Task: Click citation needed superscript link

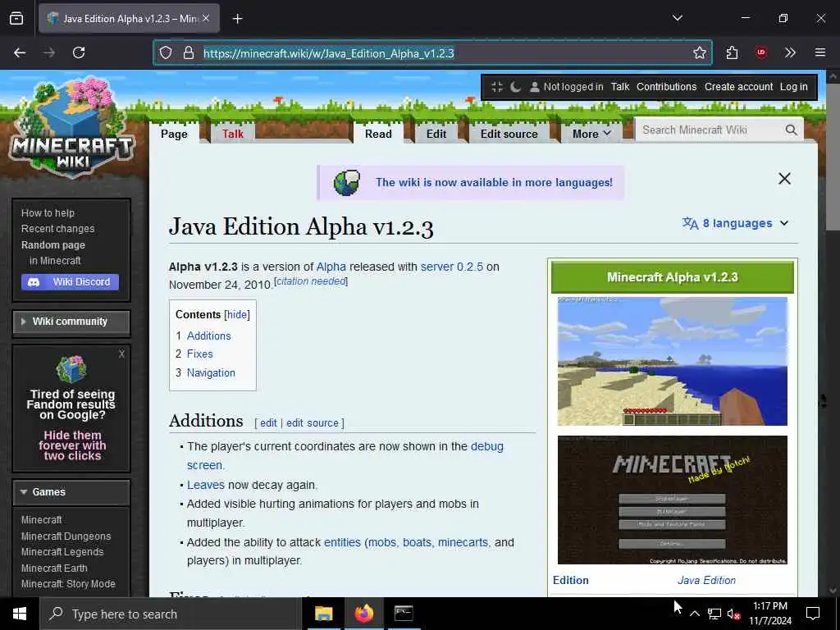Action: click(311, 281)
